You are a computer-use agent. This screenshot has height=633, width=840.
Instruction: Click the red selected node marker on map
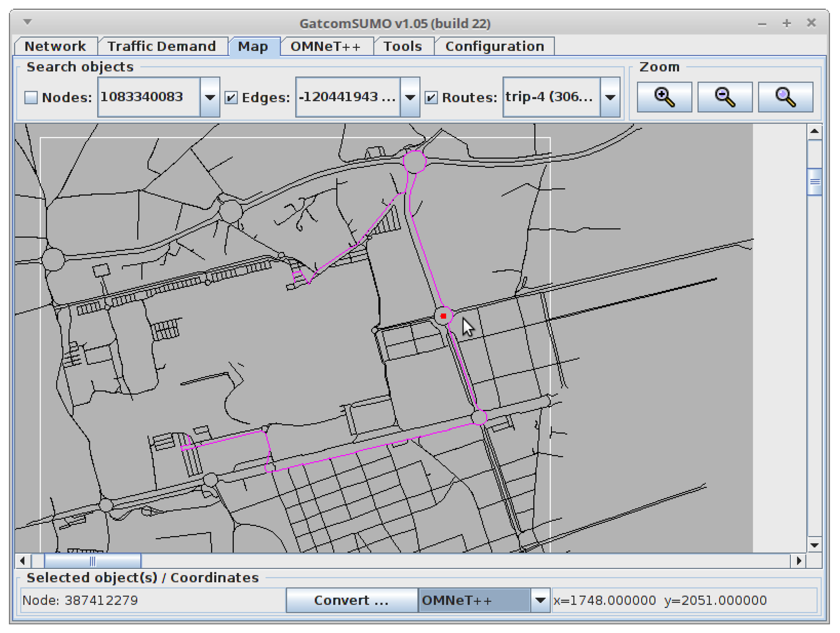click(x=443, y=316)
